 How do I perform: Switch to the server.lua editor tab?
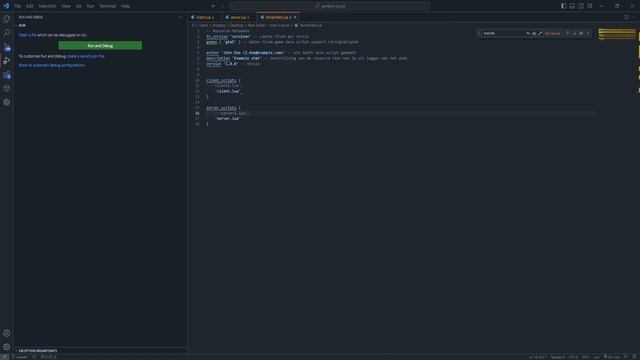238,17
